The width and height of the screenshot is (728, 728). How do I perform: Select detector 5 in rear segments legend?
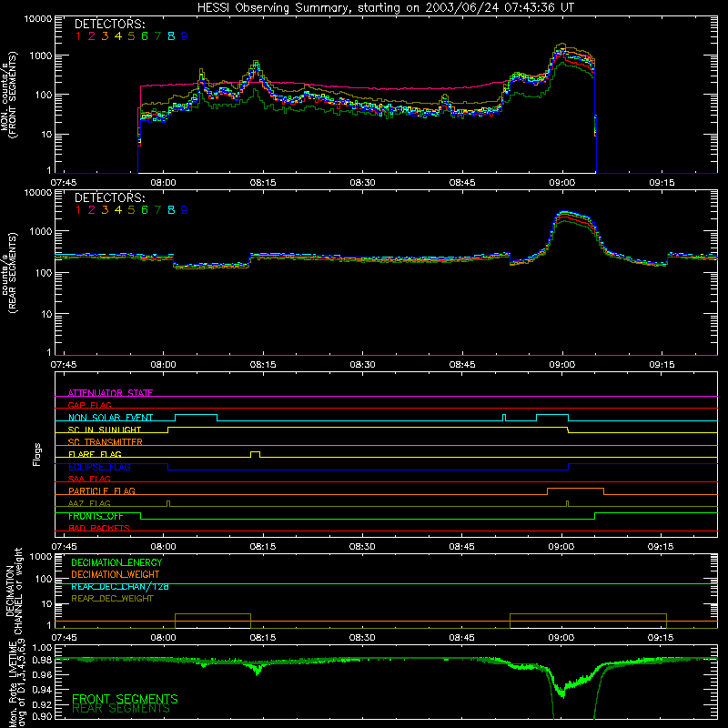tap(131, 210)
